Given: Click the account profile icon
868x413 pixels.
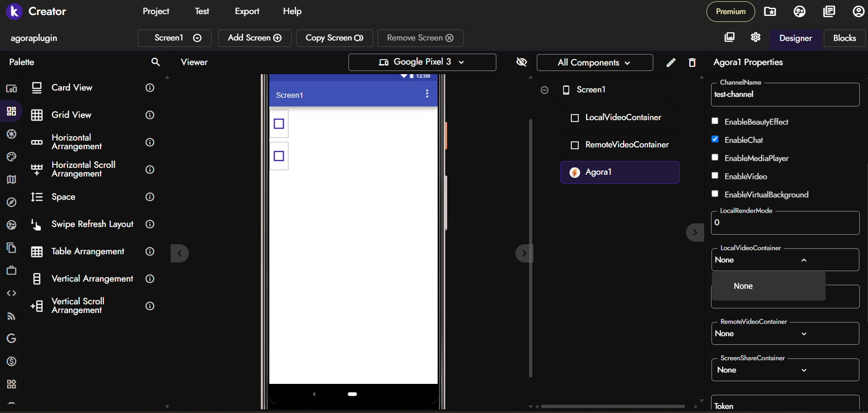Looking at the screenshot, I should pos(858,11).
